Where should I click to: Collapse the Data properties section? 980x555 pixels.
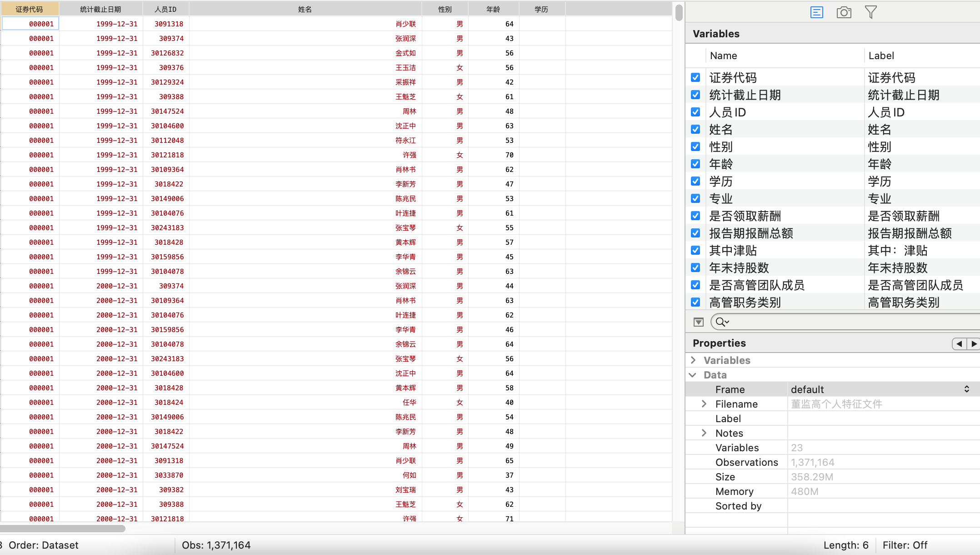693,375
